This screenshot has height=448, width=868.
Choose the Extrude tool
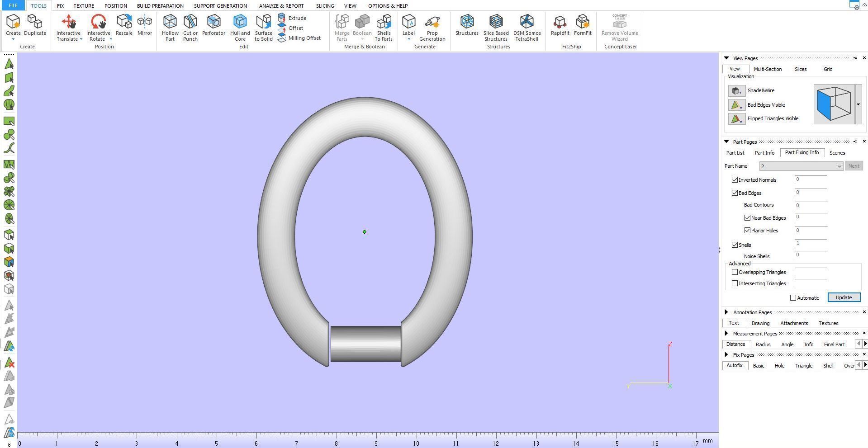[292, 18]
